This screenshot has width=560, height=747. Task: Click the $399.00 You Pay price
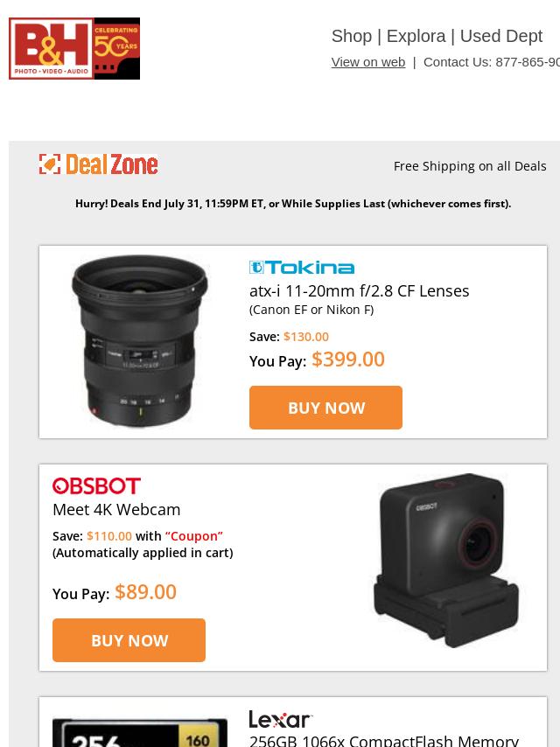coord(348,360)
